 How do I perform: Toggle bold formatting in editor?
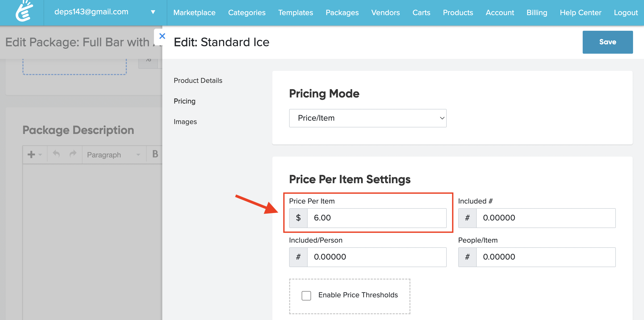[x=155, y=154]
